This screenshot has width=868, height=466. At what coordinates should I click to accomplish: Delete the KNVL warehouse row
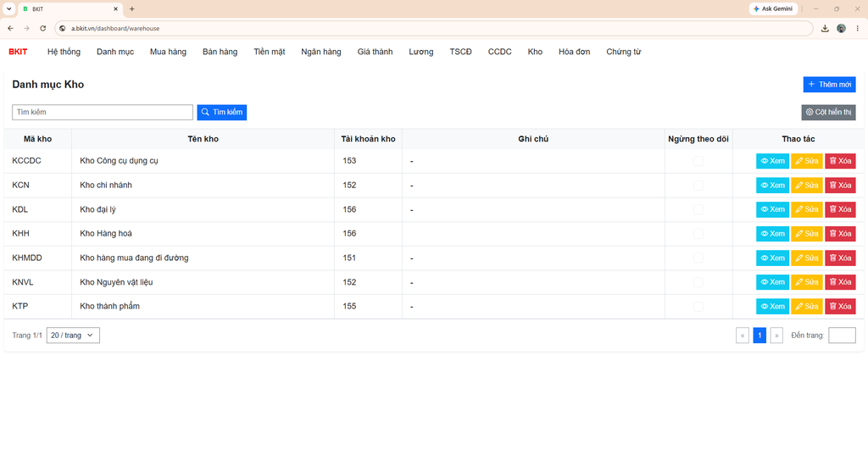point(840,282)
